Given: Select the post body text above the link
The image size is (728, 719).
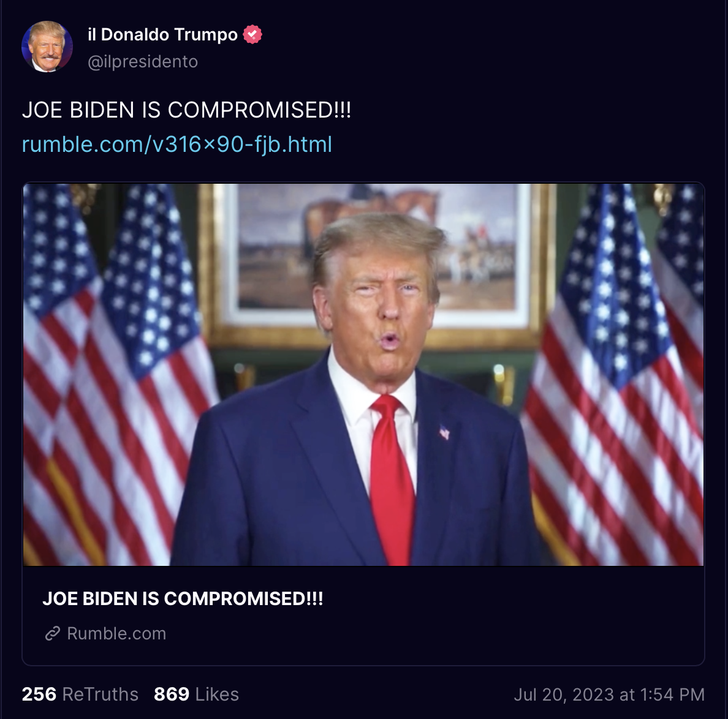Looking at the screenshot, I should click(x=187, y=110).
